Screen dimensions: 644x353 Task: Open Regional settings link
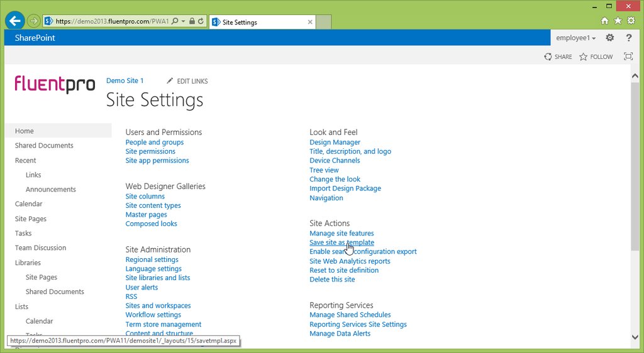[152, 259]
